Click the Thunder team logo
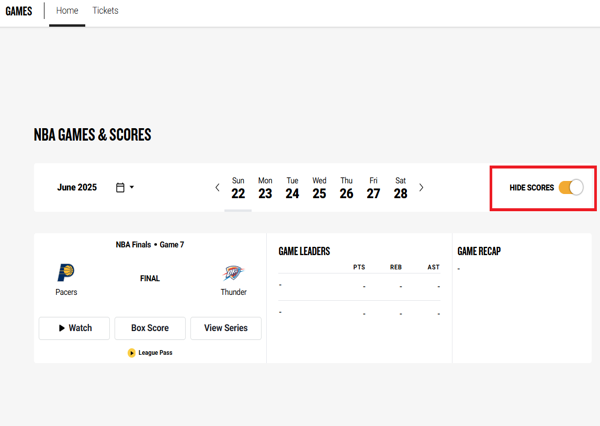Image resolution: width=600 pixels, height=426 pixels. click(233, 272)
